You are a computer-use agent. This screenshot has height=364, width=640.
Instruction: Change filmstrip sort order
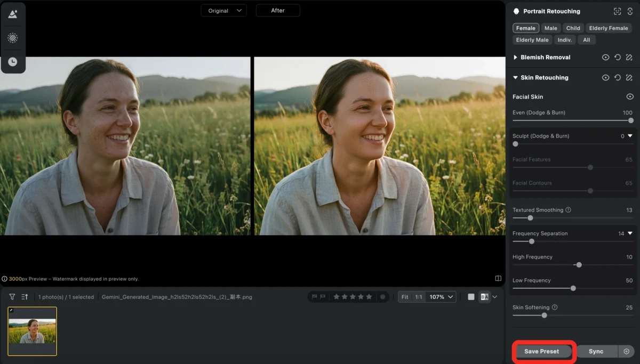(25, 297)
